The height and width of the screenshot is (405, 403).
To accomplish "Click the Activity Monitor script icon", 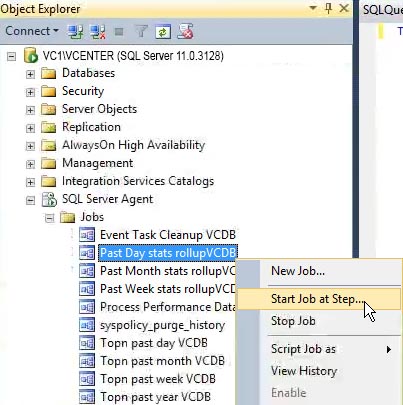I will pos(185,32).
